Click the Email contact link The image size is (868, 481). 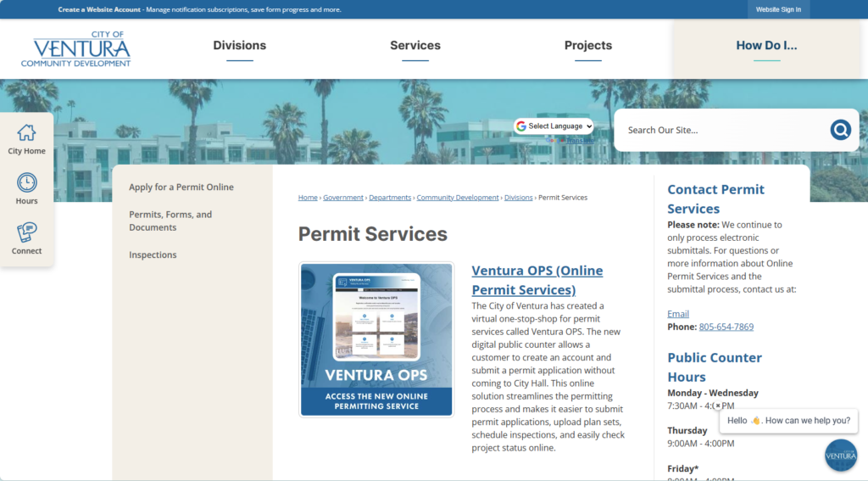pos(677,314)
